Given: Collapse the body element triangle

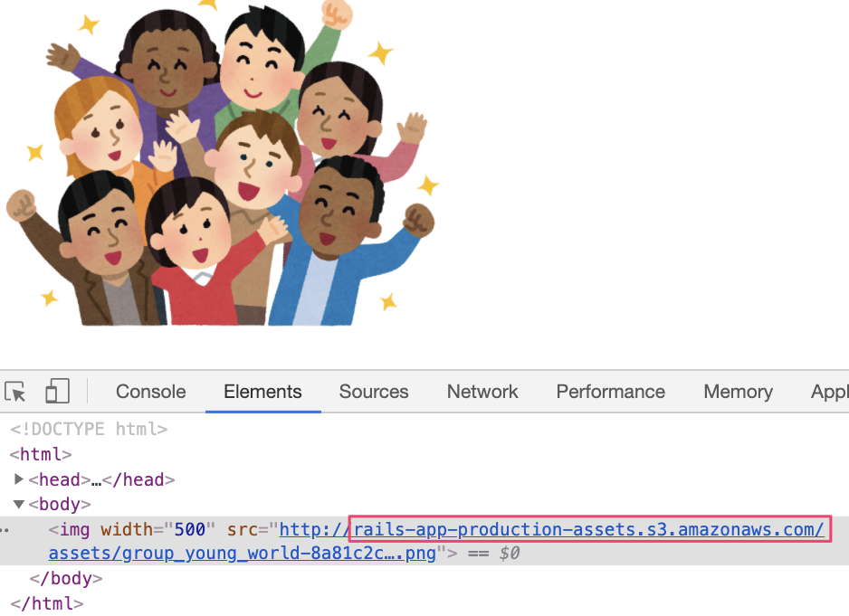Looking at the screenshot, I should [x=19, y=504].
